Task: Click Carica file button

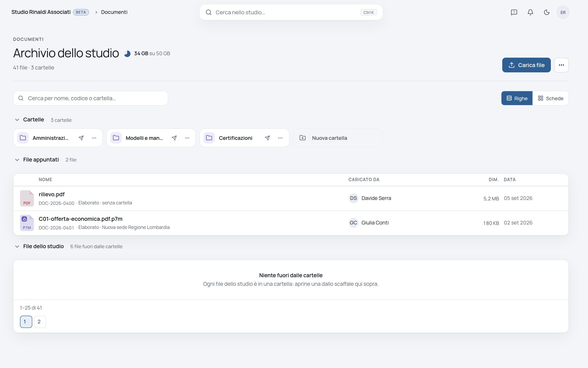Action: pos(526,65)
